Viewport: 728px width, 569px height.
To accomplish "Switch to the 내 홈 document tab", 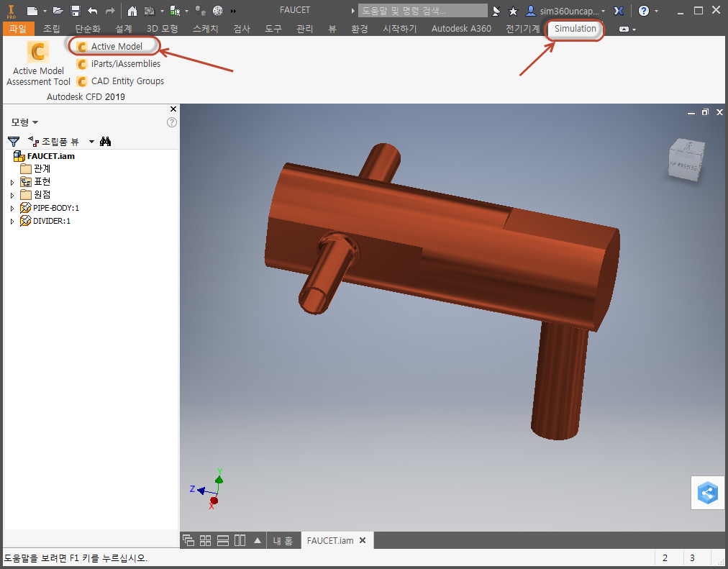I will tap(283, 541).
